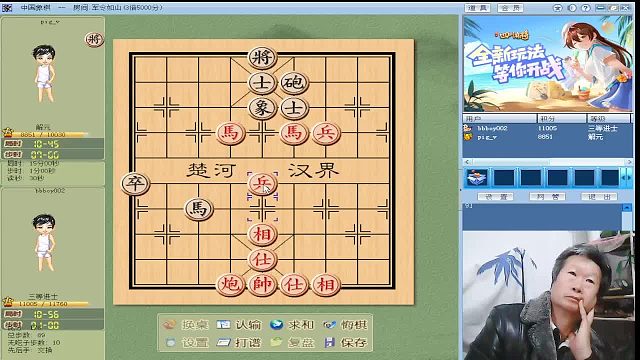Click the 將 turn indicator badge

[94, 40]
